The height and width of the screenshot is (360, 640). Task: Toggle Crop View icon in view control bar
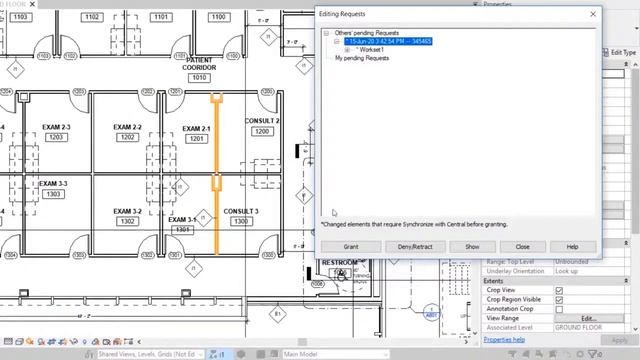(51, 342)
